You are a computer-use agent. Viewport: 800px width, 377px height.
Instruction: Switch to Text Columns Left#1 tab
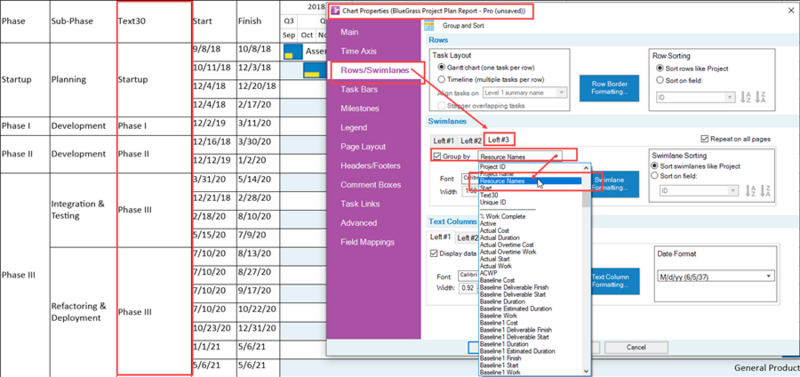[x=440, y=237]
